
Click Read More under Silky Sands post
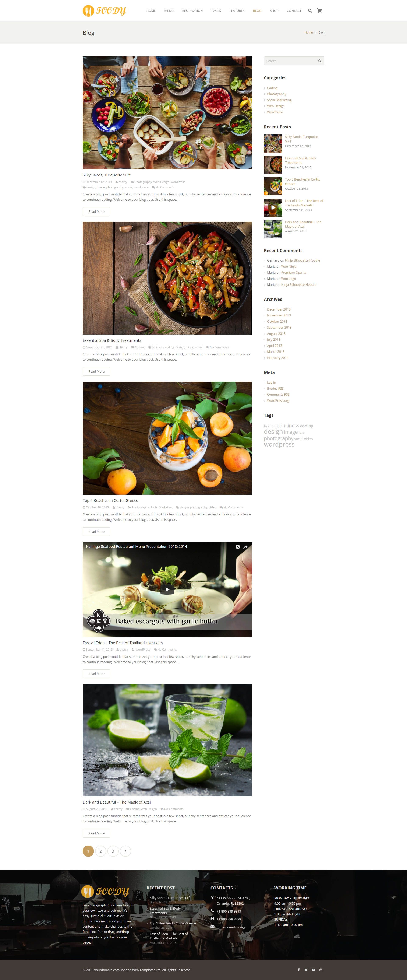[x=96, y=211]
